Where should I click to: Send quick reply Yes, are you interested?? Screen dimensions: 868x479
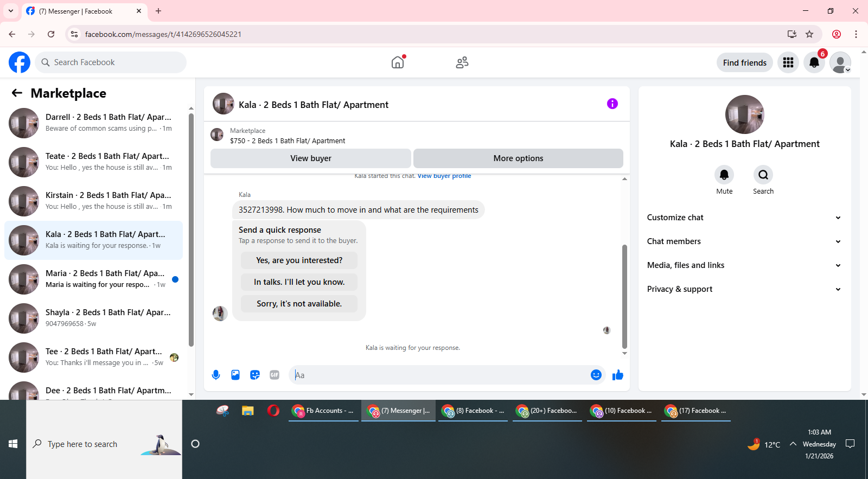tap(299, 260)
